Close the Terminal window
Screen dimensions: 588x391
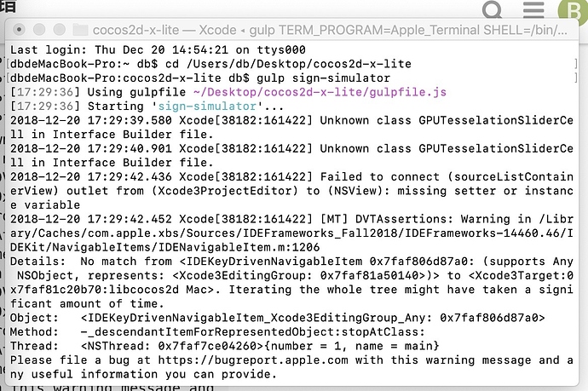pyautogui.click(x=19, y=31)
